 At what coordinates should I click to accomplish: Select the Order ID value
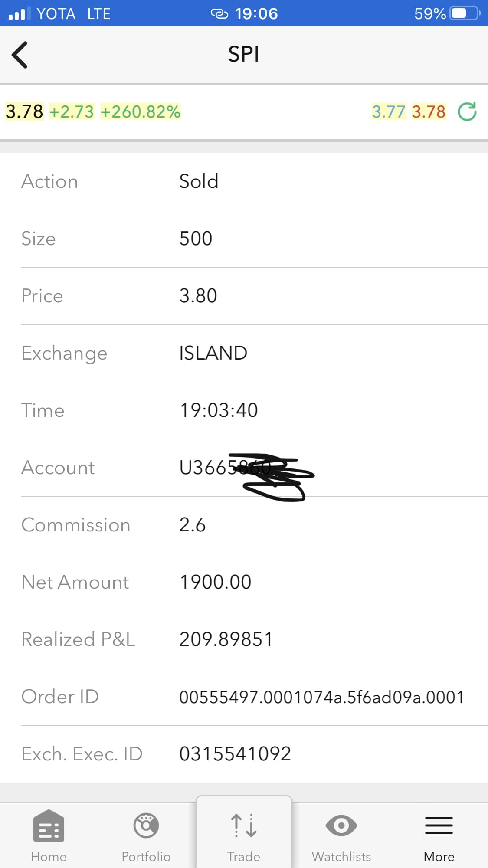point(321,697)
